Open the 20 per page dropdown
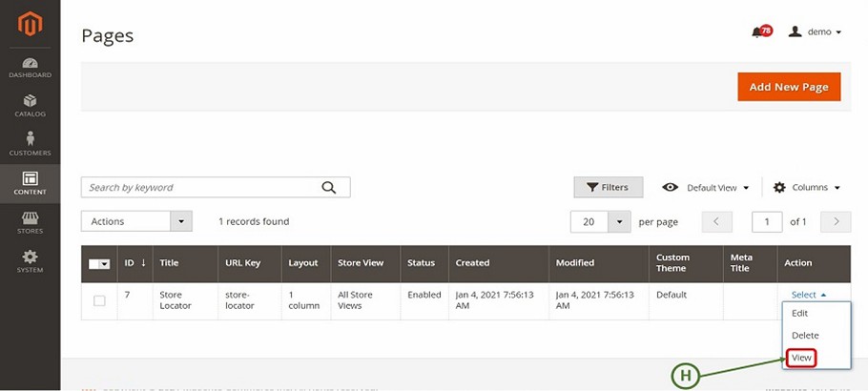868x391 pixels. (600, 221)
